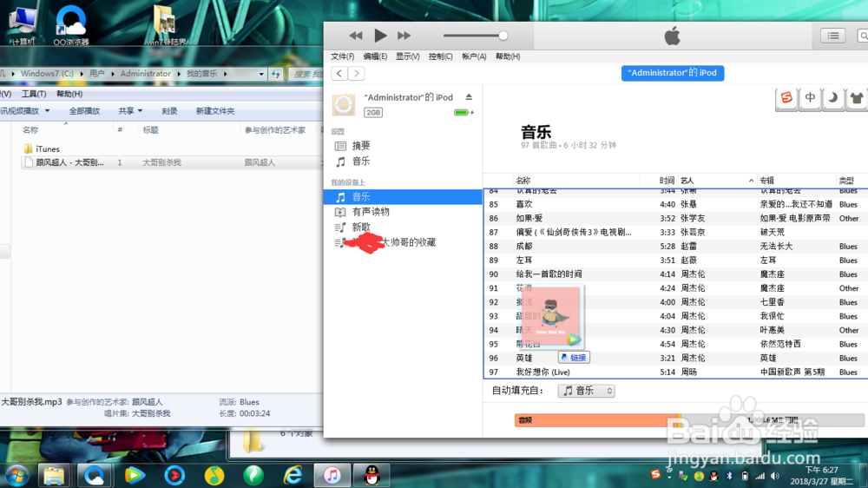Select song row 我好想你 (Live)

pyautogui.click(x=675, y=373)
